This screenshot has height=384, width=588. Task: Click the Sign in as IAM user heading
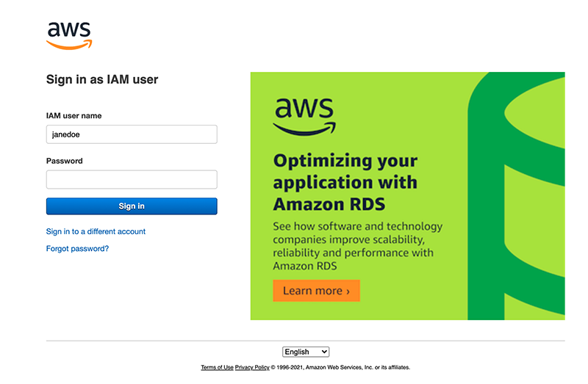tap(102, 79)
